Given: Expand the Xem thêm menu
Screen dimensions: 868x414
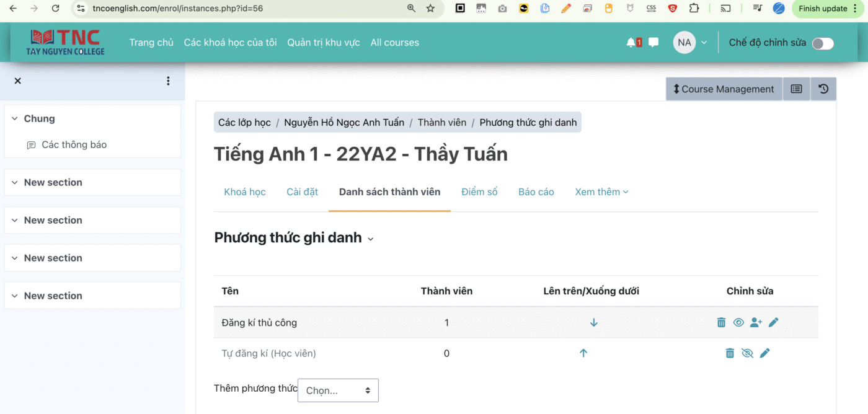Looking at the screenshot, I should click(x=601, y=192).
